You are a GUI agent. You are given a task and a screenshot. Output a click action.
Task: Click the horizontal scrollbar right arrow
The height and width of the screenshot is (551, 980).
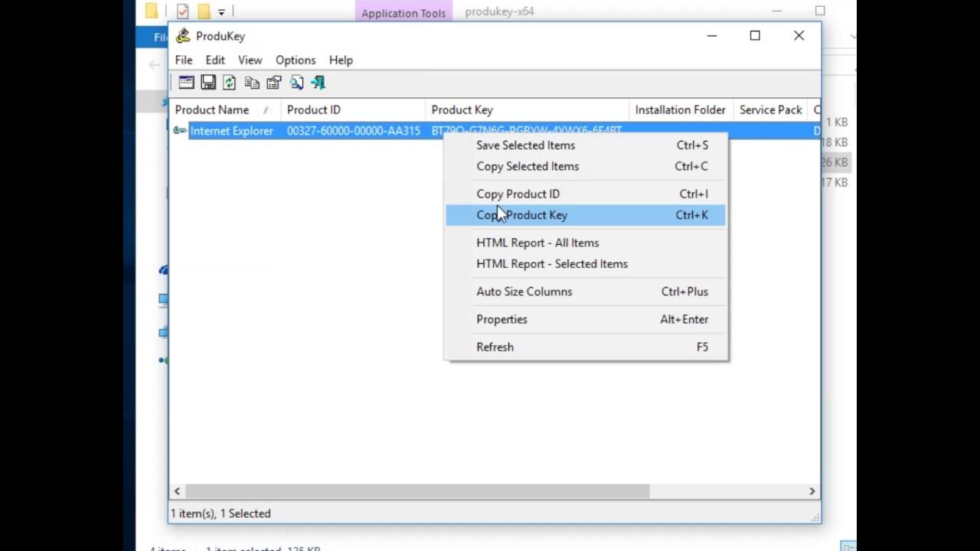pyautogui.click(x=812, y=491)
